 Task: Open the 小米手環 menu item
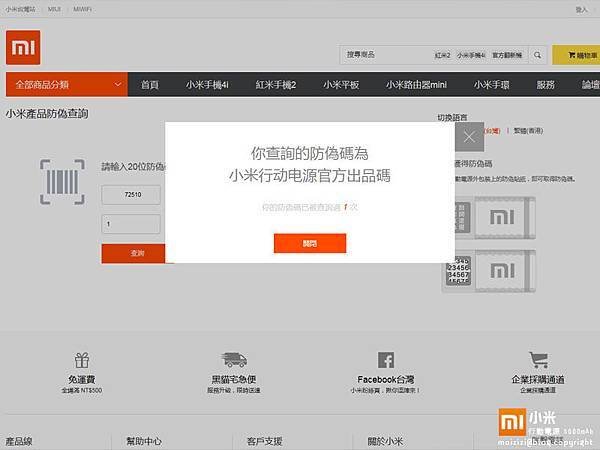click(492, 85)
